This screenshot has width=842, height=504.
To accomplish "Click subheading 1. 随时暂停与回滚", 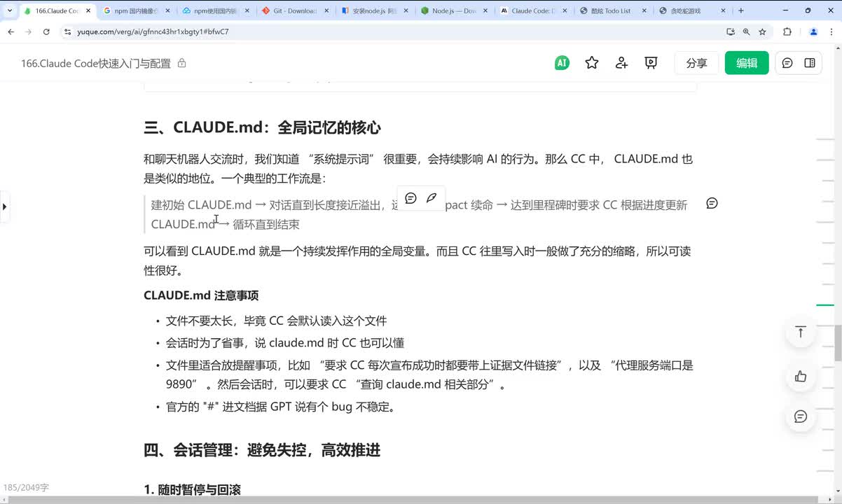I will pyautogui.click(x=193, y=490).
